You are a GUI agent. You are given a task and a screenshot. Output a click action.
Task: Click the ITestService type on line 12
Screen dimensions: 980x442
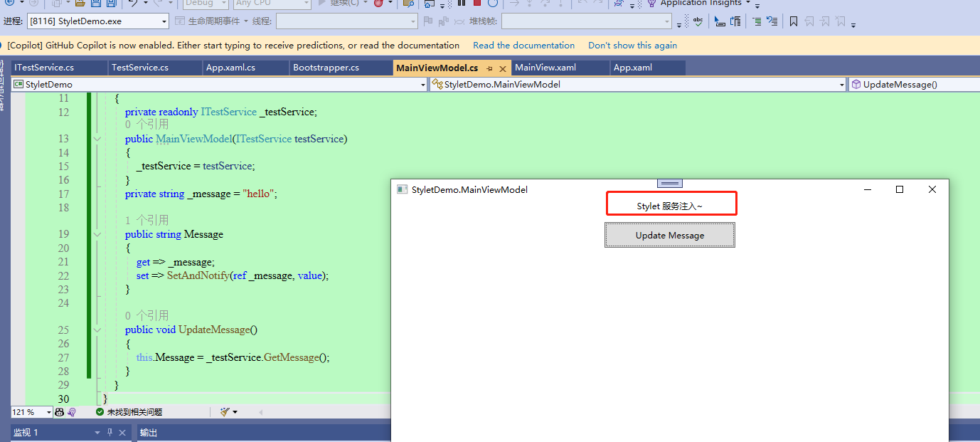[x=229, y=112]
